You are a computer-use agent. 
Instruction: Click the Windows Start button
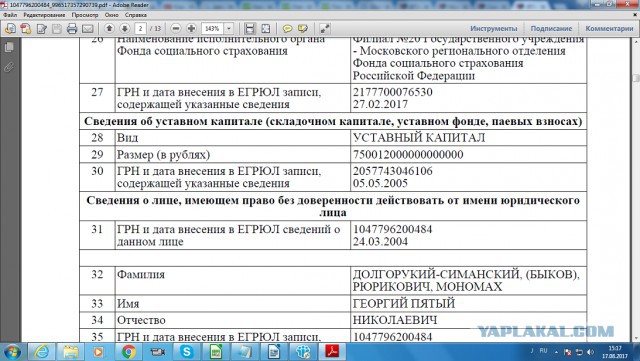[11, 352]
